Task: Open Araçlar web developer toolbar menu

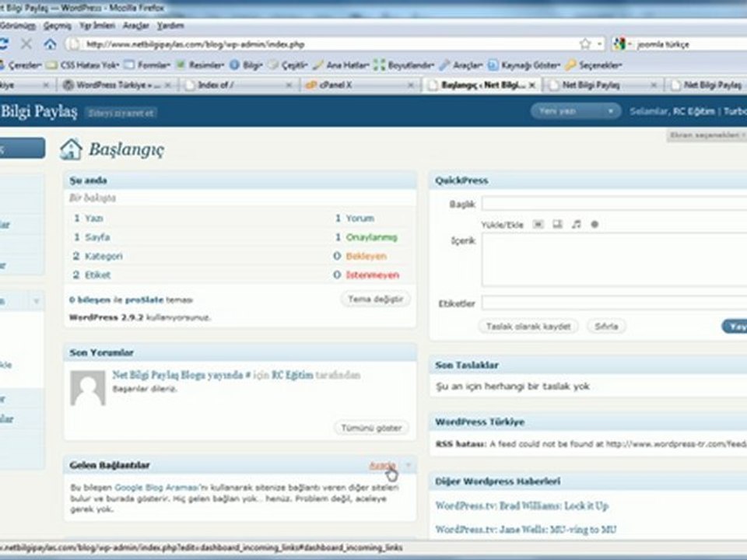Action: (461, 65)
